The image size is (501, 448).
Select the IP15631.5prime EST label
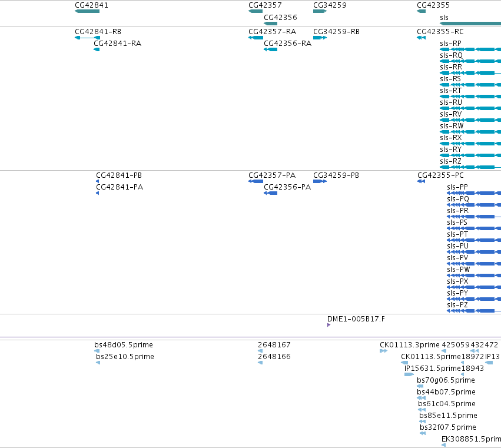pyautogui.click(x=433, y=369)
